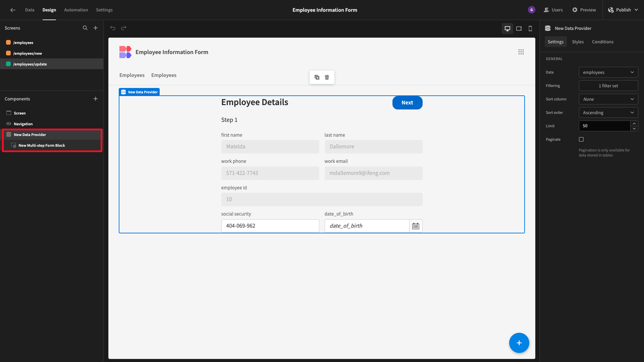The image size is (644, 362).
Task: Click the Next button in form
Action: (x=407, y=103)
